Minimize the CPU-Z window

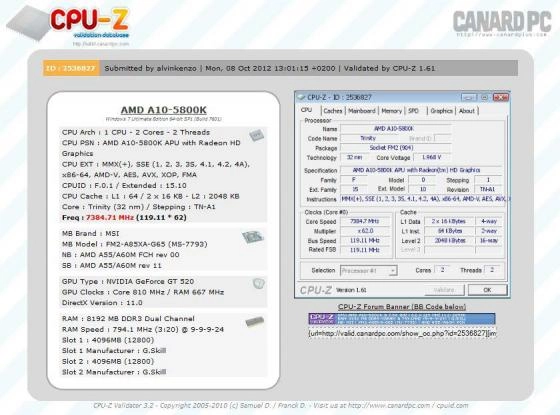coord(469,98)
